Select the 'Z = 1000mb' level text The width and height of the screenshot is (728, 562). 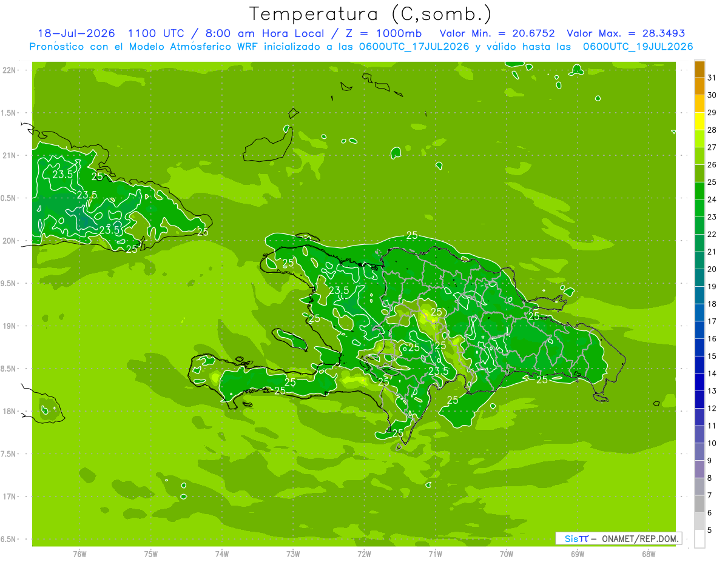383,33
